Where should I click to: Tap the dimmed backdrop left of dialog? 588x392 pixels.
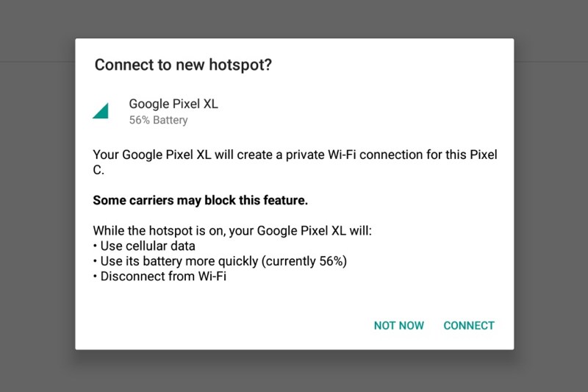37,195
